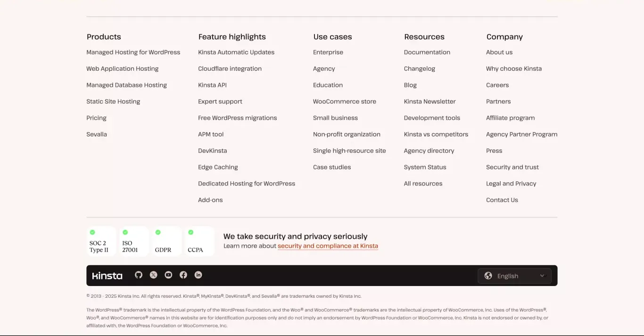View System Status under Resources
Image resolution: width=644 pixels, height=336 pixels.
pyautogui.click(x=425, y=167)
